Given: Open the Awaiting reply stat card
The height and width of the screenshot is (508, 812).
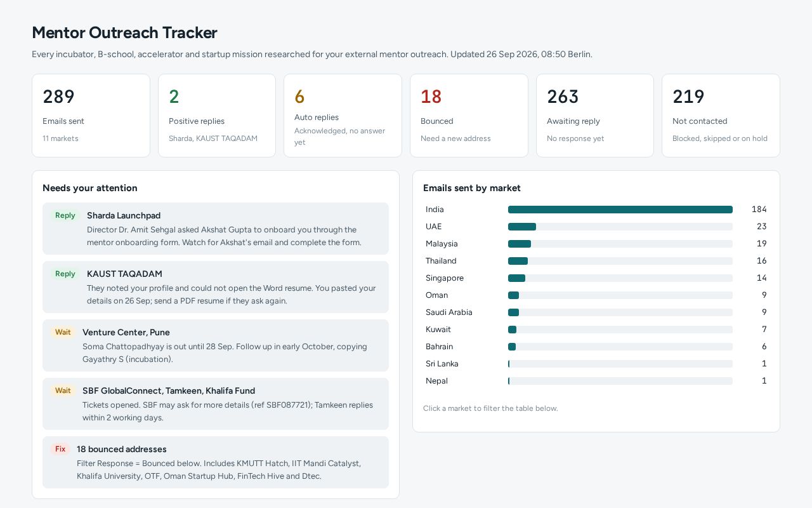Looking at the screenshot, I should 595,116.
